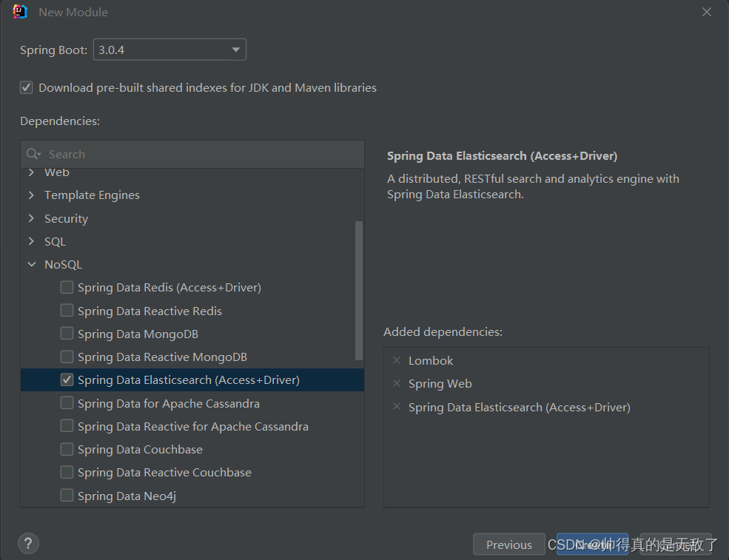Click the Lombok entry in added dependencies
729x560 pixels.
(431, 360)
